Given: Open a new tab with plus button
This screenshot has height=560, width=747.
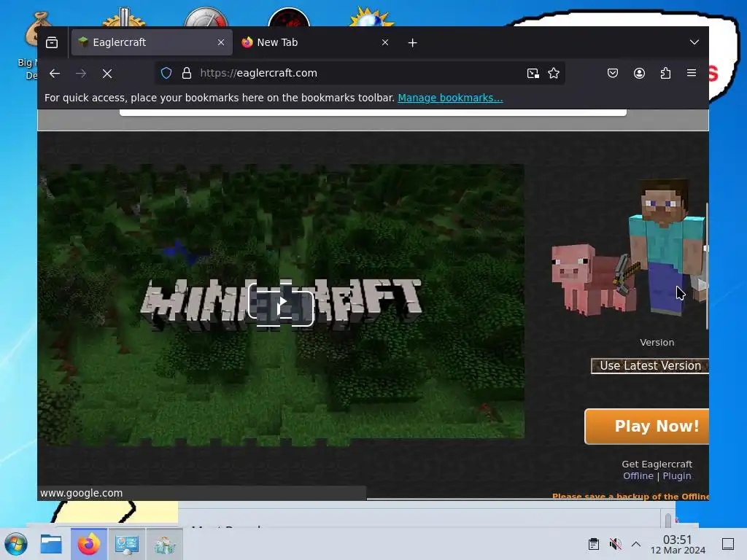Looking at the screenshot, I should pos(413,43).
